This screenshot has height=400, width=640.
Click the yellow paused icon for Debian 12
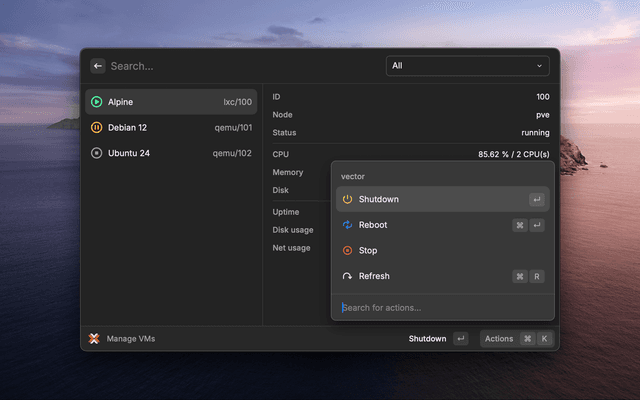coord(96,128)
